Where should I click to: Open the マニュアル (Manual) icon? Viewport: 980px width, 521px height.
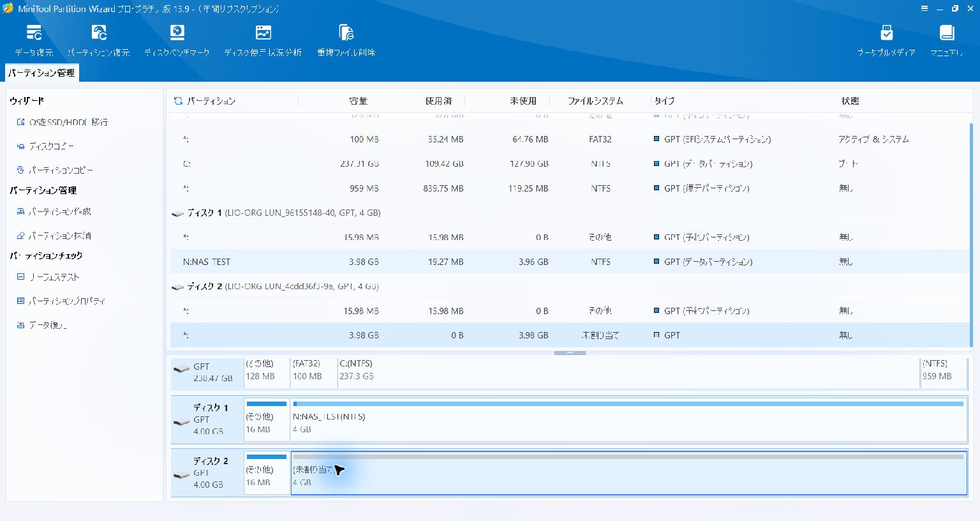point(946,41)
